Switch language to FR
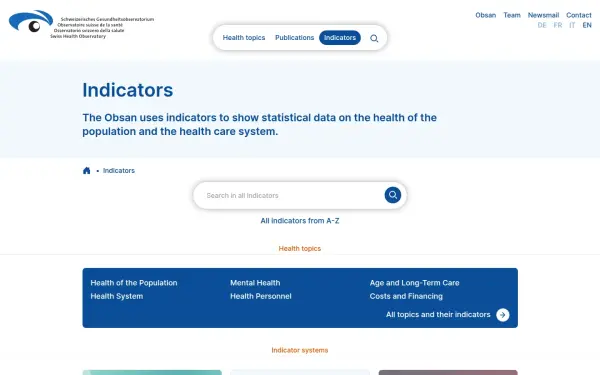 558,25
